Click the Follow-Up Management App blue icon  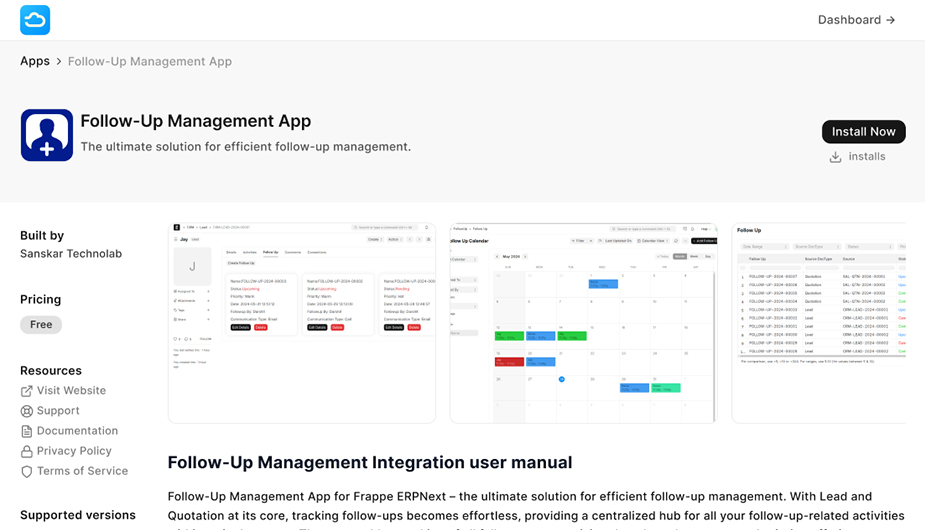[x=47, y=135]
